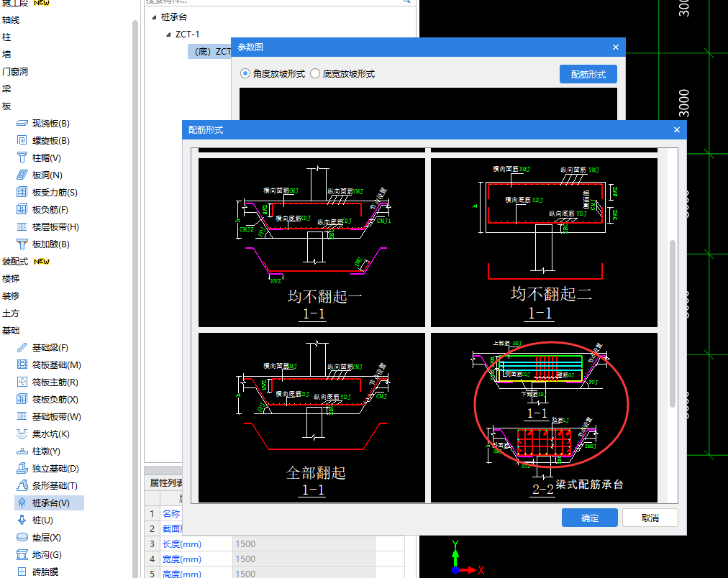Select the 筏板负筋(X) raft negative rebar icon
Image resolution: width=728 pixels, height=578 pixels.
[x=22, y=400]
